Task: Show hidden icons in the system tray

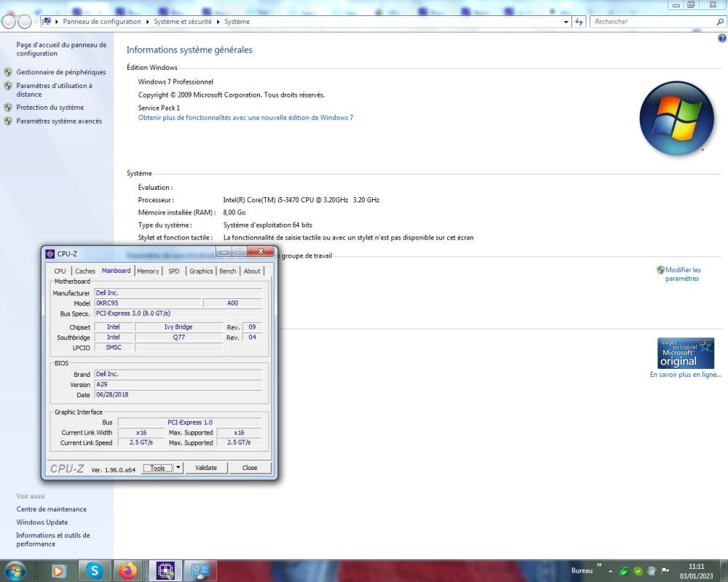Action: point(610,571)
